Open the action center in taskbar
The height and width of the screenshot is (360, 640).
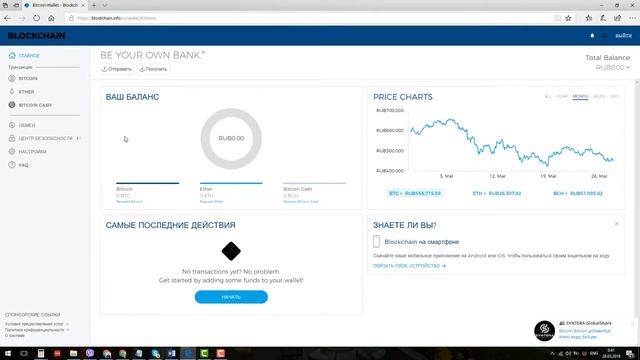tap(630, 353)
